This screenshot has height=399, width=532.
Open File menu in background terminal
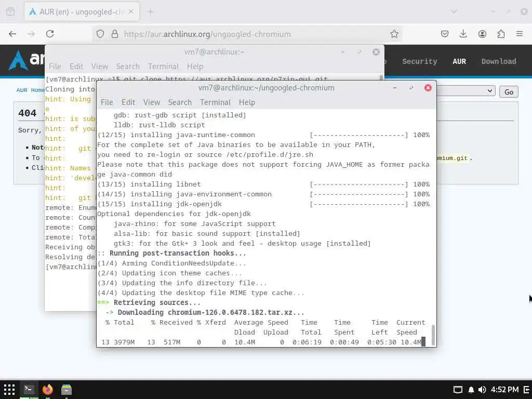click(55, 66)
